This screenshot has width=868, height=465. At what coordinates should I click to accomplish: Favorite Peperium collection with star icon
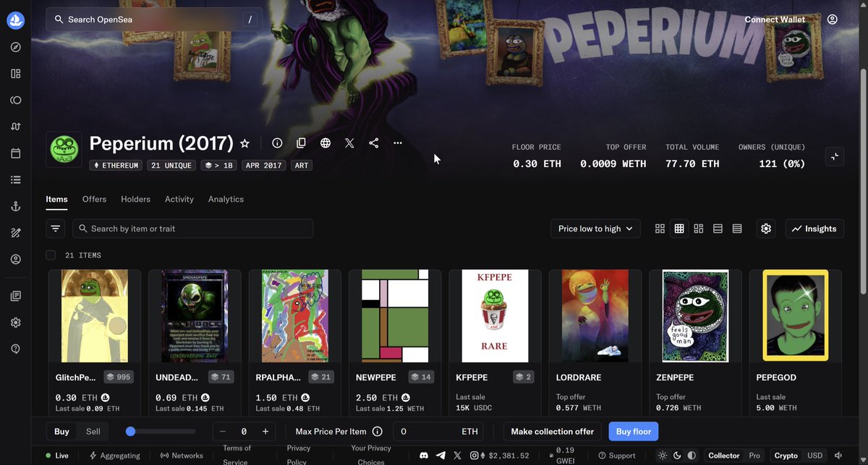click(x=244, y=143)
